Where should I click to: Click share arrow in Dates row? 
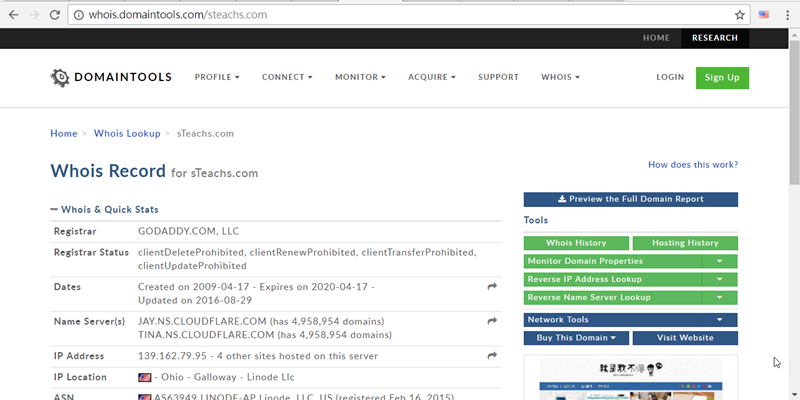pos(492,287)
